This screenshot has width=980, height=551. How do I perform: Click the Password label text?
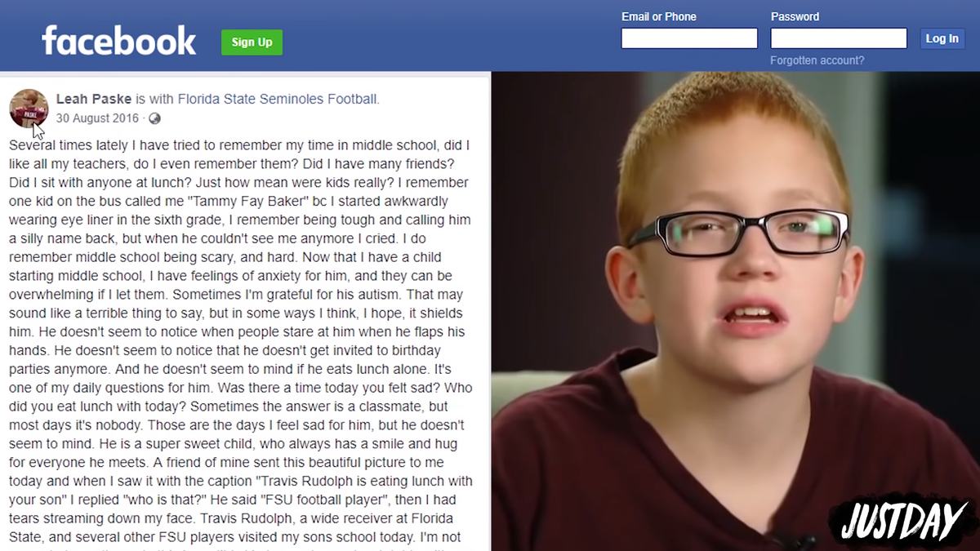(795, 16)
